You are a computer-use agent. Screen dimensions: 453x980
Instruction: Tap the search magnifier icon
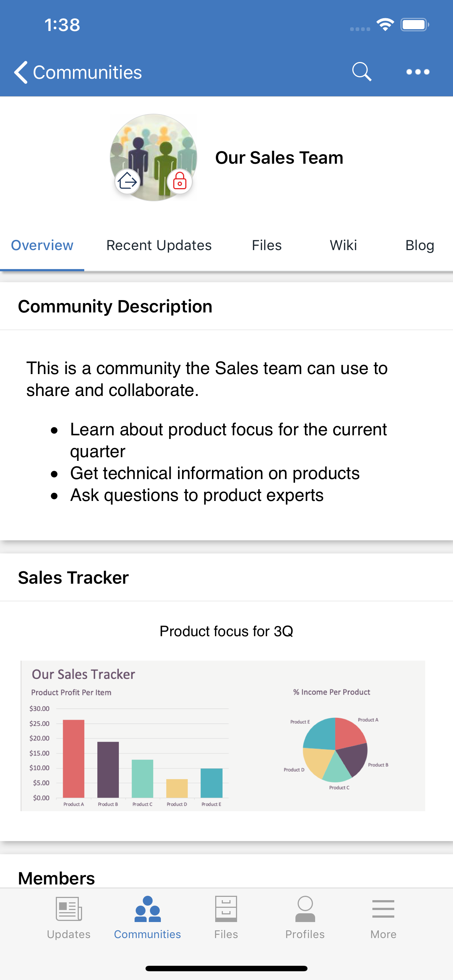[x=361, y=72]
